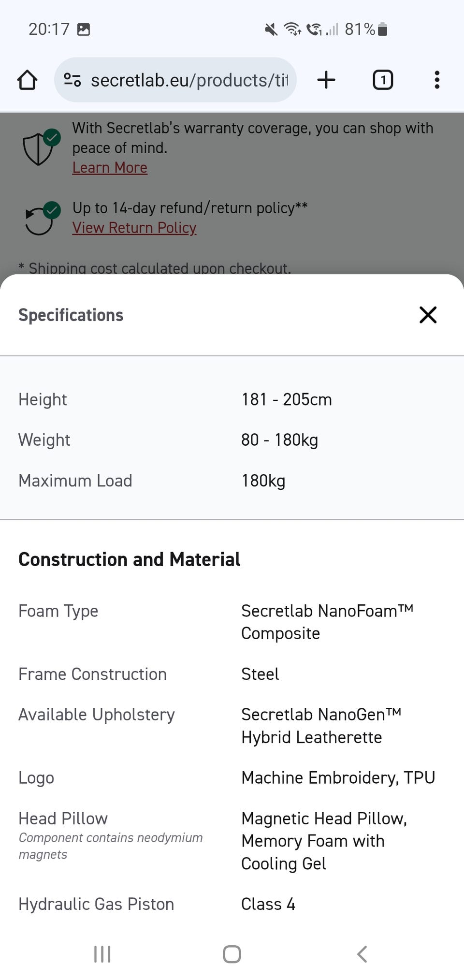This screenshot has width=464, height=980.
Task: Tap the Specifications panel heading
Action: tap(71, 315)
